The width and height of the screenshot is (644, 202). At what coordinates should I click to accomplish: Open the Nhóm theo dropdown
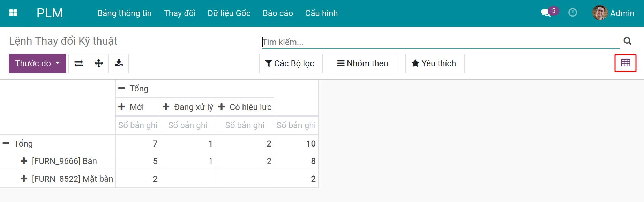coord(363,63)
